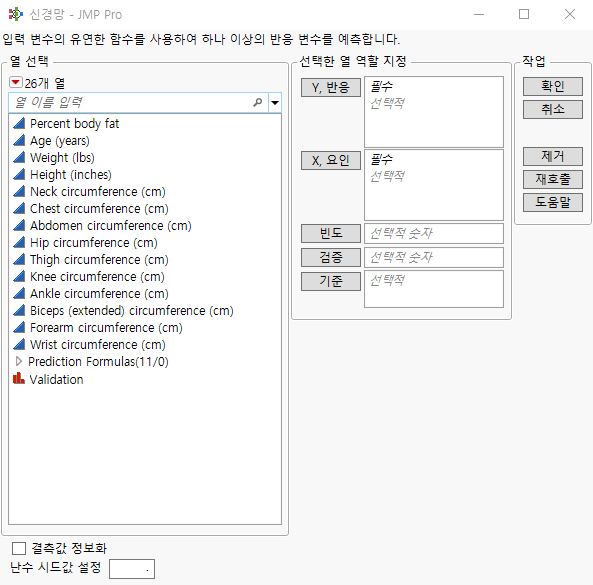This screenshot has width=593, height=585.
Task: Assign column with X, 요인 button
Action: 331,160
